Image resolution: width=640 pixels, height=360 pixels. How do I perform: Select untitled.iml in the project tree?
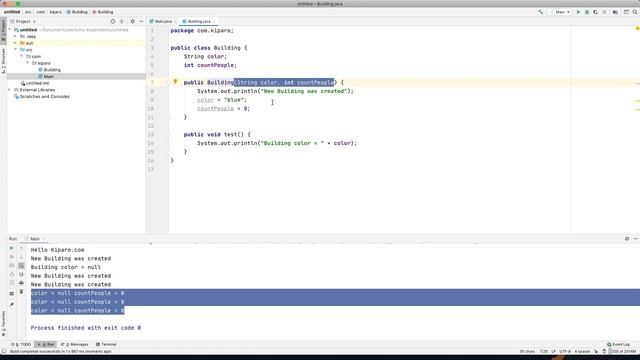(35, 83)
